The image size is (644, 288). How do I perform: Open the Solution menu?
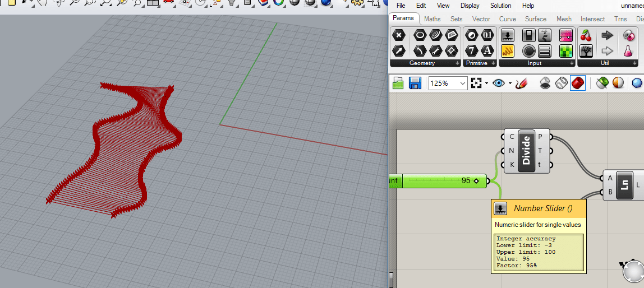pos(500,6)
